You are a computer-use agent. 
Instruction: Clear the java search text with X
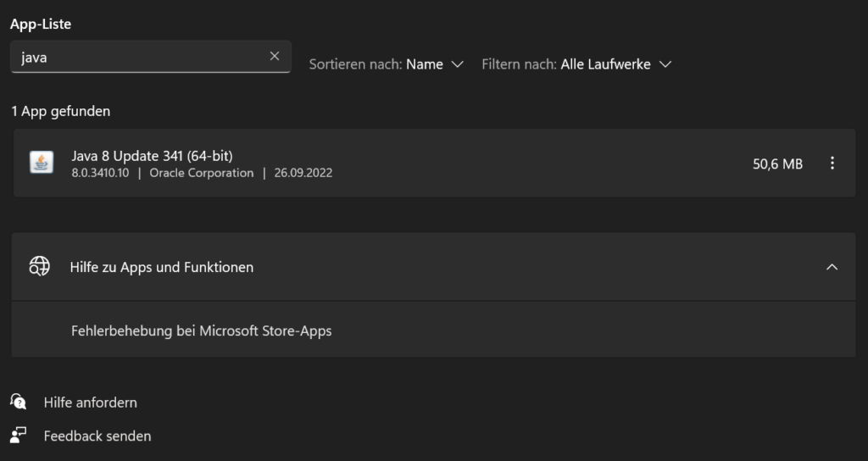click(x=274, y=56)
